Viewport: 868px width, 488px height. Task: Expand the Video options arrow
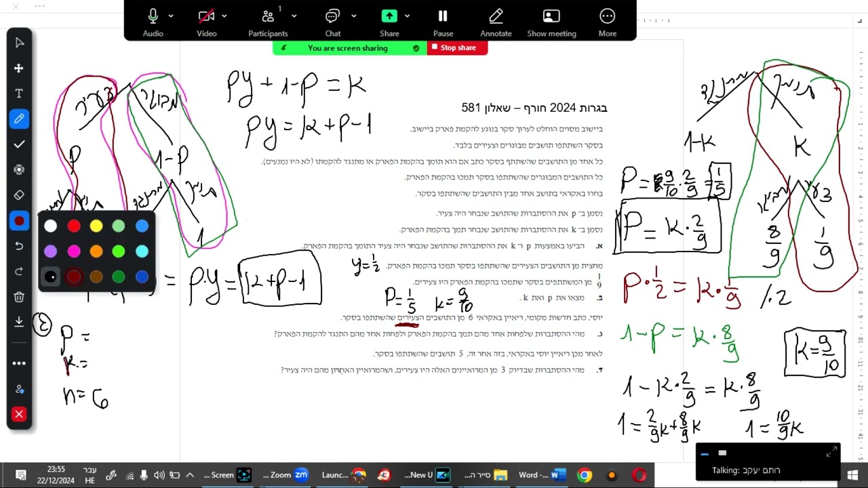pos(224,16)
